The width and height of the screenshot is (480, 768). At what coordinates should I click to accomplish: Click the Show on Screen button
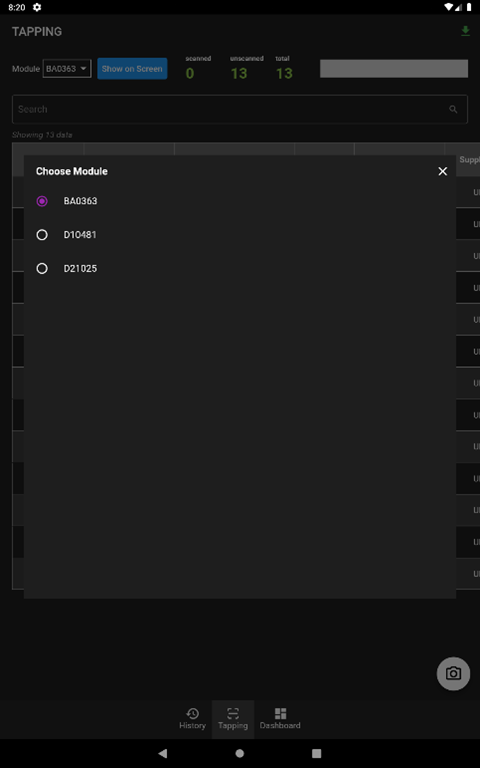(132, 69)
